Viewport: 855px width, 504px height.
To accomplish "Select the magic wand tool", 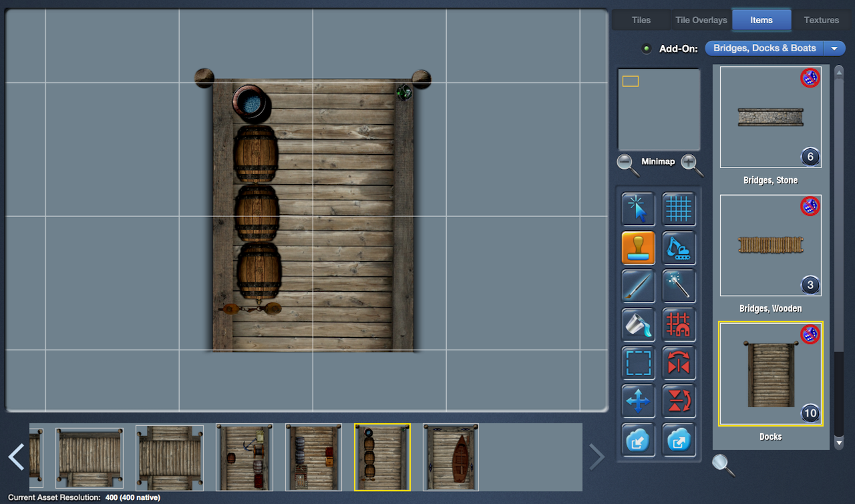I will (x=679, y=286).
